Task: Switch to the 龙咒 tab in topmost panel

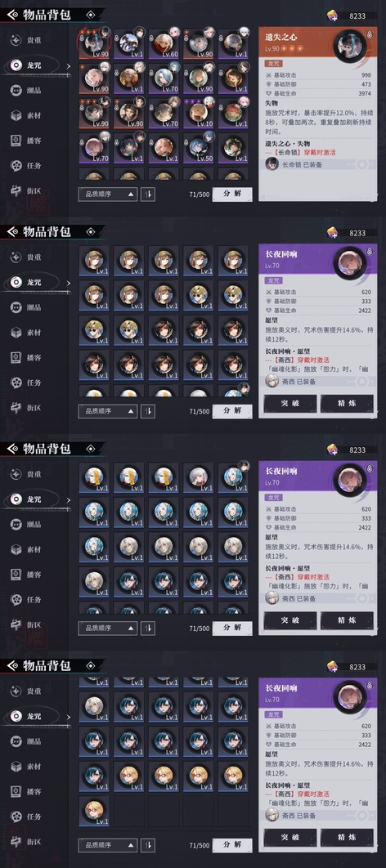Action: click(34, 65)
